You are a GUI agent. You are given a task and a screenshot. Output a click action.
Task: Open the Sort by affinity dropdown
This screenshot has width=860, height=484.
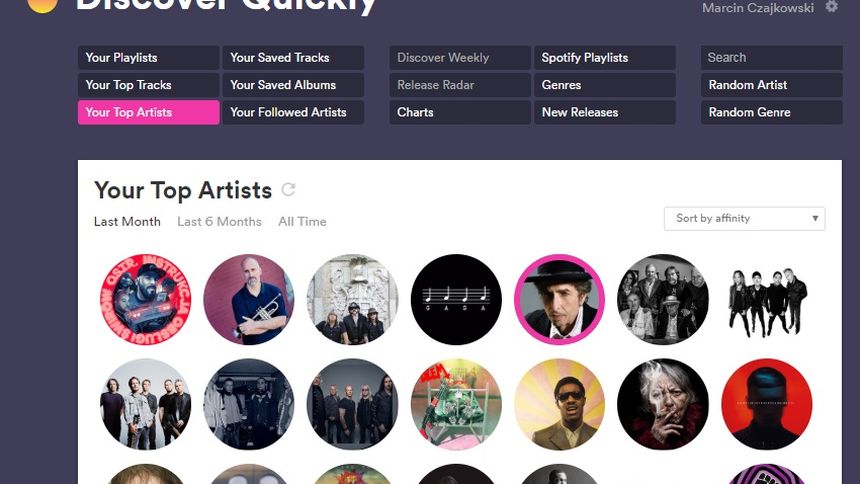pos(744,218)
